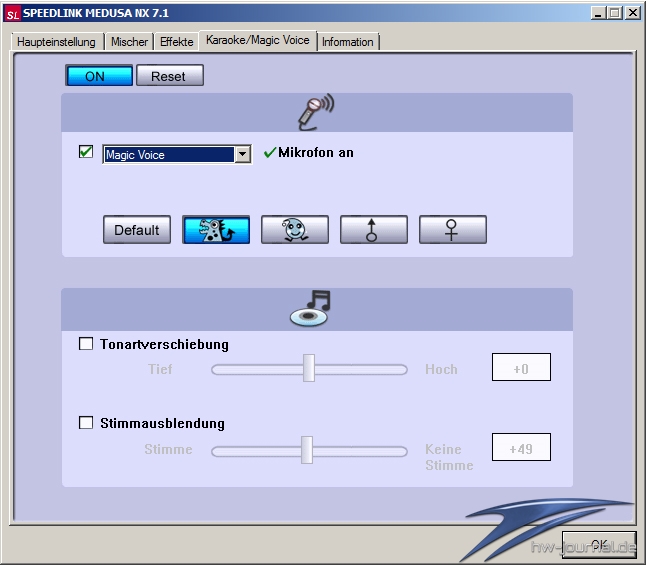Screen dimensions: 647x566
Task: Open the Haupteinstellung tab
Action: 57,42
